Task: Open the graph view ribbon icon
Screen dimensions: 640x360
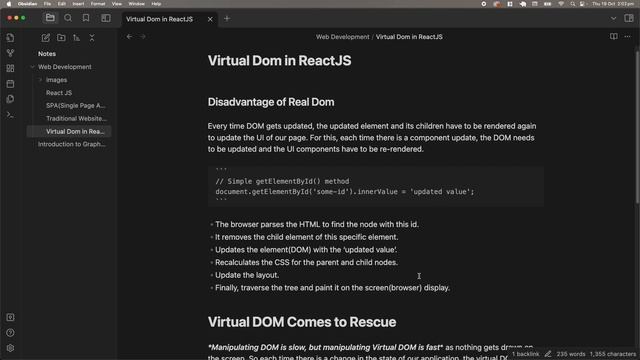Action: pyautogui.click(x=11, y=53)
